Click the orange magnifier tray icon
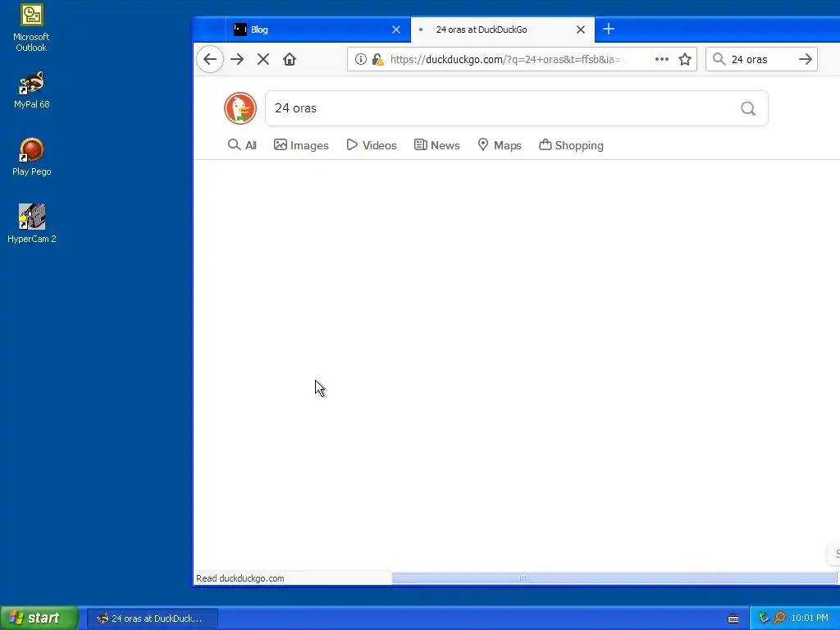Viewport: 840px width, 630px height. coord(779,619)
